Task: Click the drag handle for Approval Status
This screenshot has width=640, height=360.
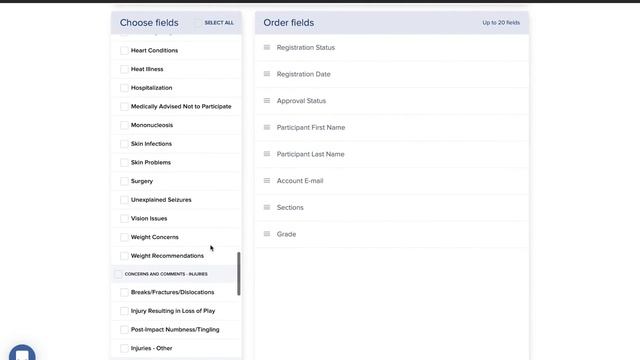Action: pyautogui.click(x=267, y=100)
